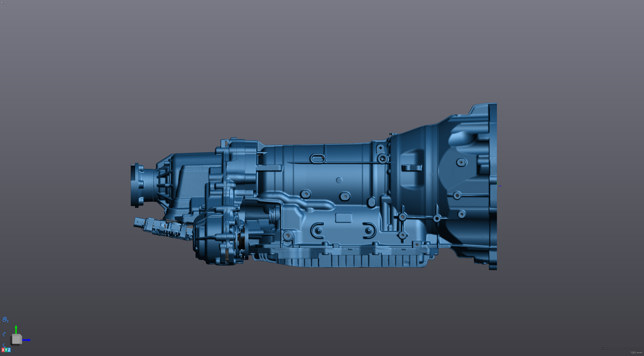Click the upper blue rotate arrow icon
Viewport: 644px width, 356px height.
coord(4,334)
